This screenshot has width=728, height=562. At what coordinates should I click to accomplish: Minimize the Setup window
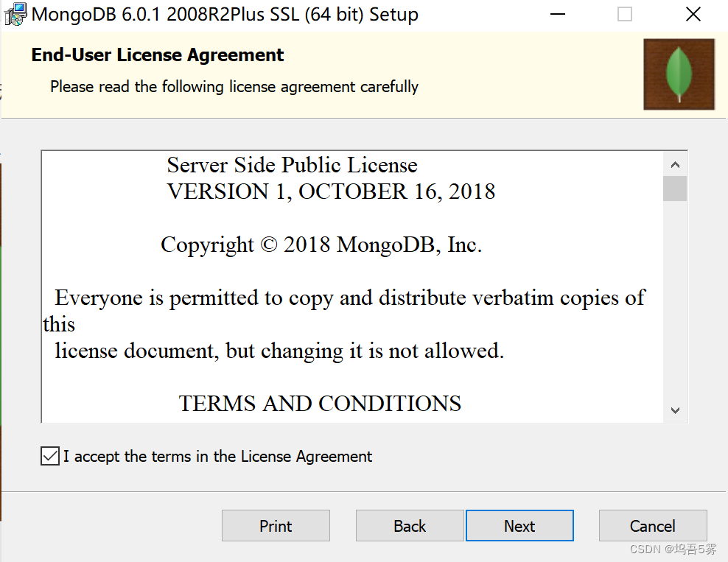pos(558,15)
